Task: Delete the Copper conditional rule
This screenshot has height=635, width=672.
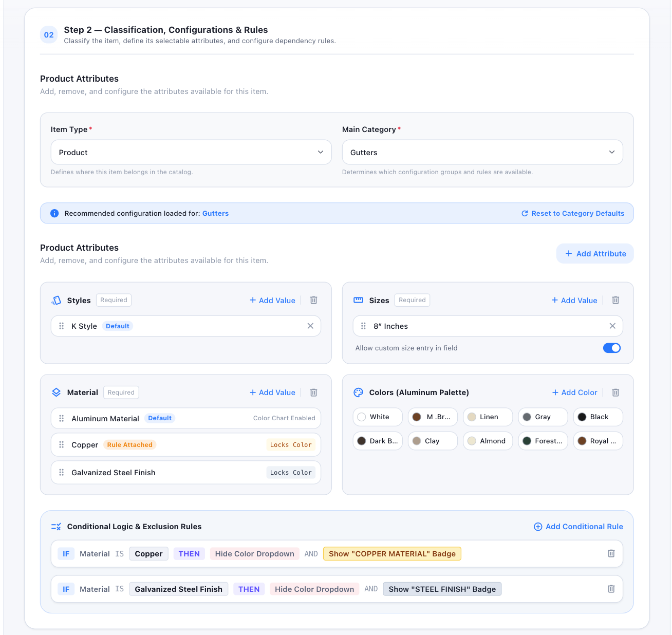Action: (611, 553)
